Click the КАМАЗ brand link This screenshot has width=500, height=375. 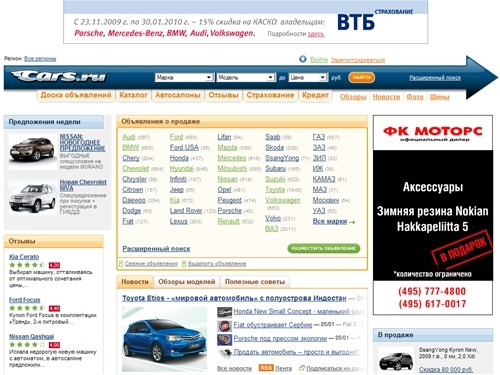point(324,179)
